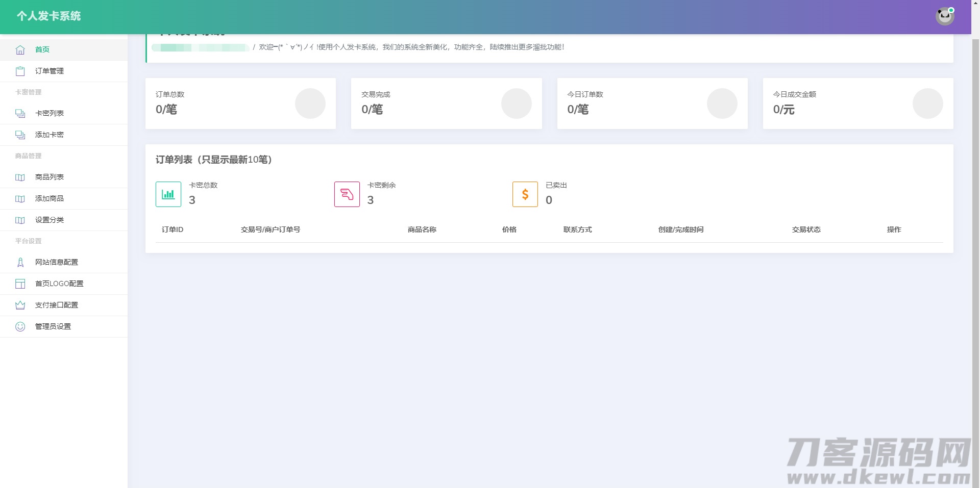The width and height of the screenshot is (980, 488).
Task: Select the 卡密列表 cards icon
Action: pos(20,113)
